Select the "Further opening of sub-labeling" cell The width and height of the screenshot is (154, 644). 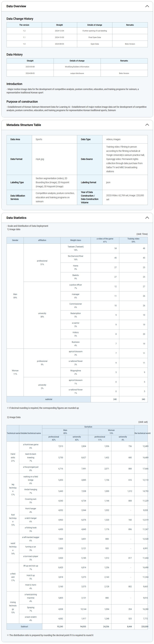coord(95,31)
